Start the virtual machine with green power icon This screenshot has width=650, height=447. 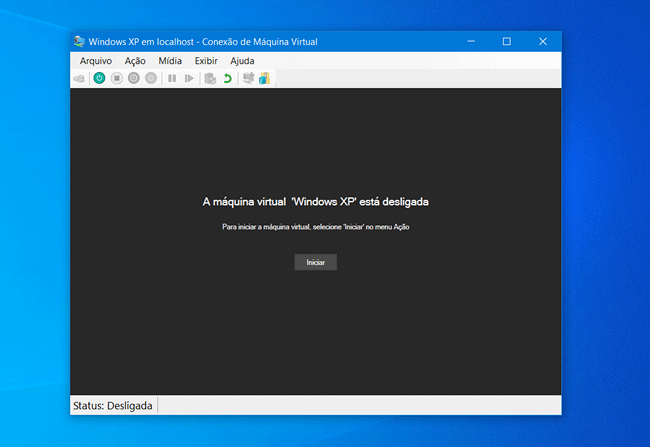click(99, 78)
